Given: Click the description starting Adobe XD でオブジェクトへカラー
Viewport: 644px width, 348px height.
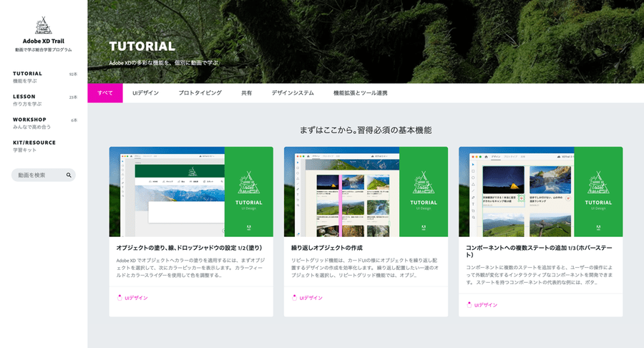Looking at the screenshot, I should coord(190,268).
